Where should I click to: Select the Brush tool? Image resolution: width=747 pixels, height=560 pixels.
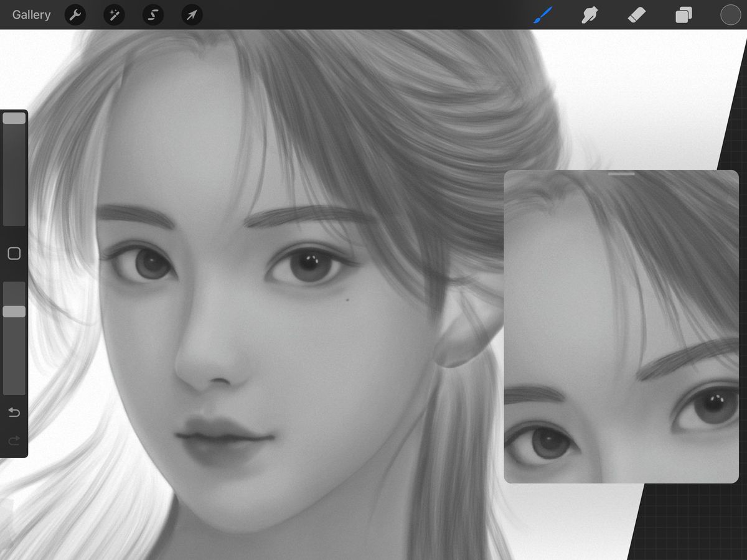click(543, 15)
